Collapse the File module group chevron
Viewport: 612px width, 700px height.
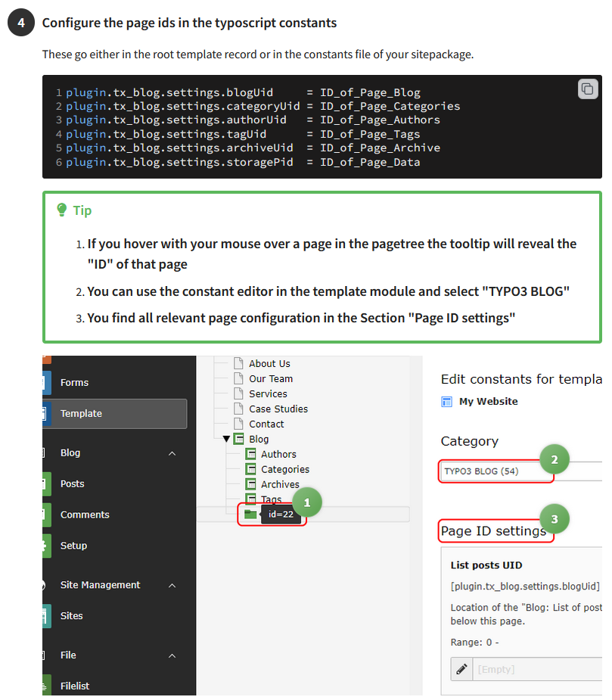click(172, 655)
